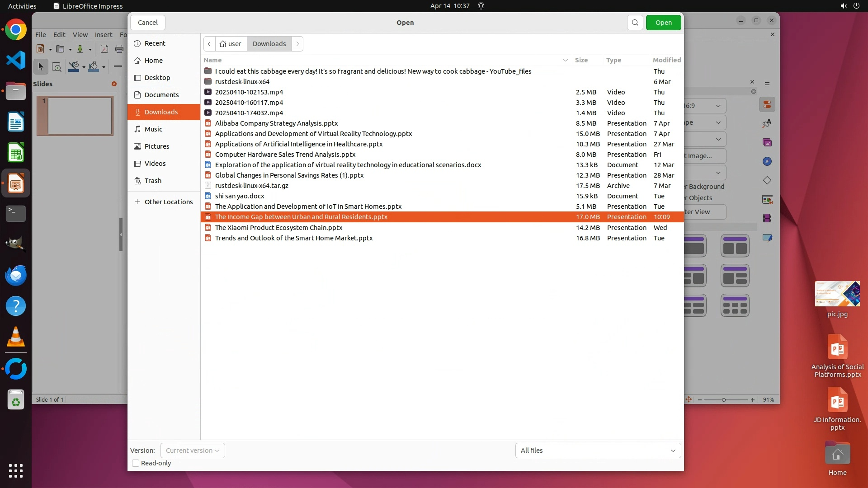This screenshot has height=488, width=868.
Task: Expand the Version dropdown
Action: coord(193,450)
